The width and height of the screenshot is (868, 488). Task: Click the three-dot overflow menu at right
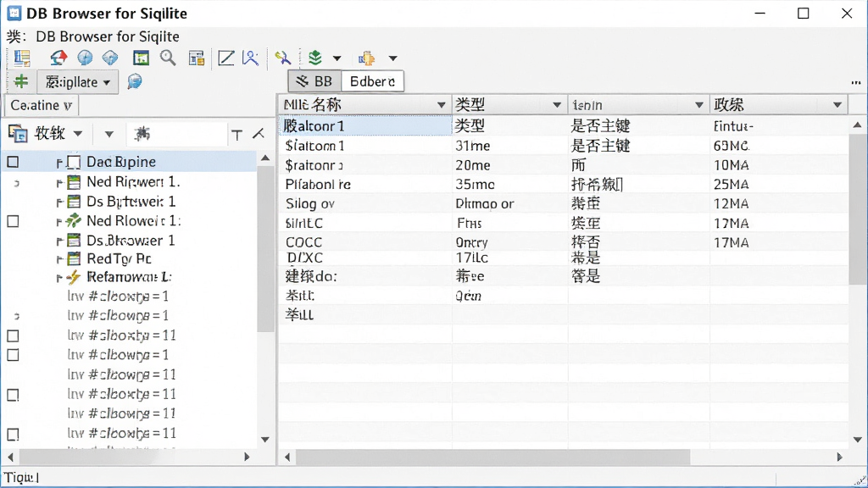pyautogui.click(x=856, y=83)
